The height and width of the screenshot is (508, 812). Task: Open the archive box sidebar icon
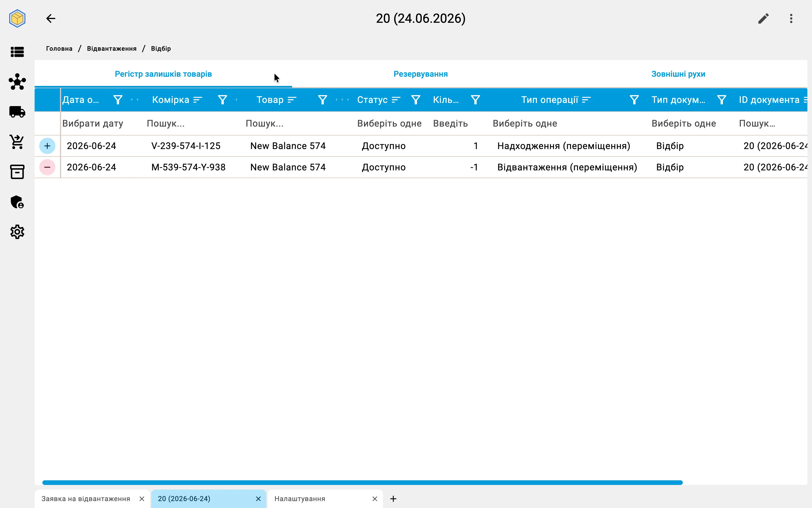(x=17, y=172)
